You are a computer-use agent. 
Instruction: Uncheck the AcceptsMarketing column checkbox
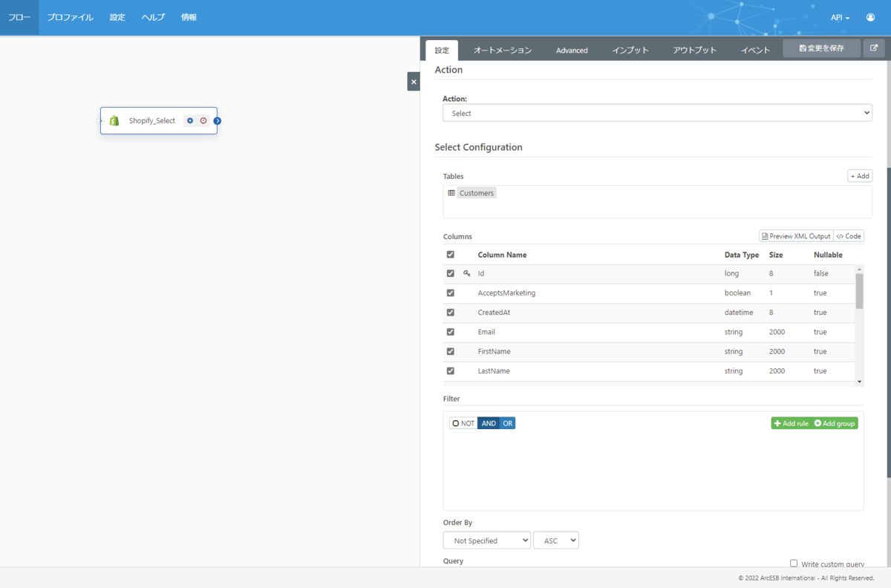click(x=451, y=293)
